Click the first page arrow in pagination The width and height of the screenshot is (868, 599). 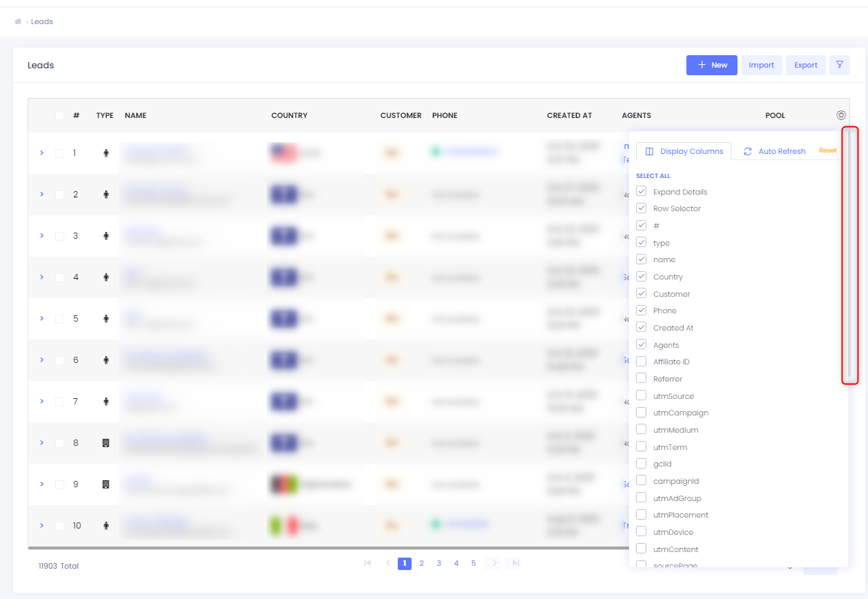tap(367, 563)
